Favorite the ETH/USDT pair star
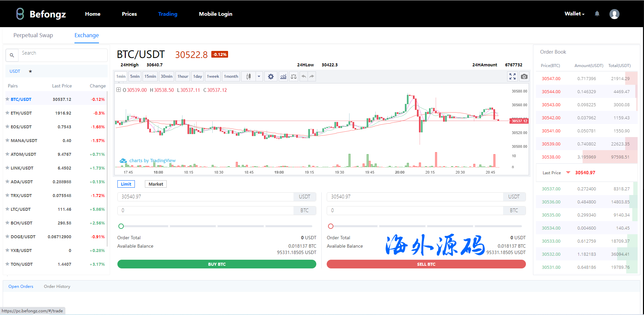 coord(7,113)
